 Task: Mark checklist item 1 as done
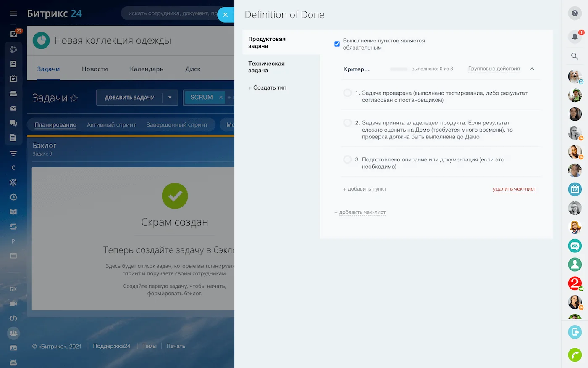click(x=347, y=93)
